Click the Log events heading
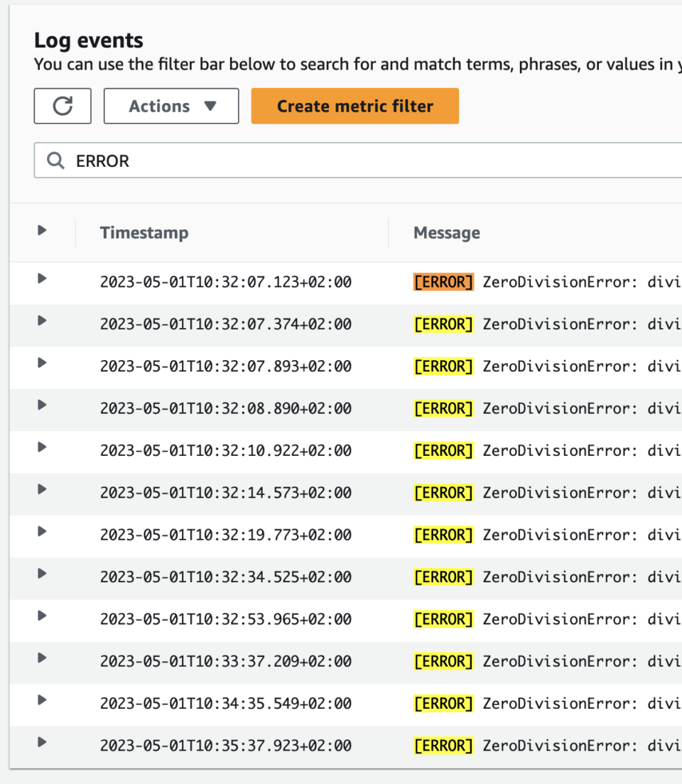 tap(89, 40)
